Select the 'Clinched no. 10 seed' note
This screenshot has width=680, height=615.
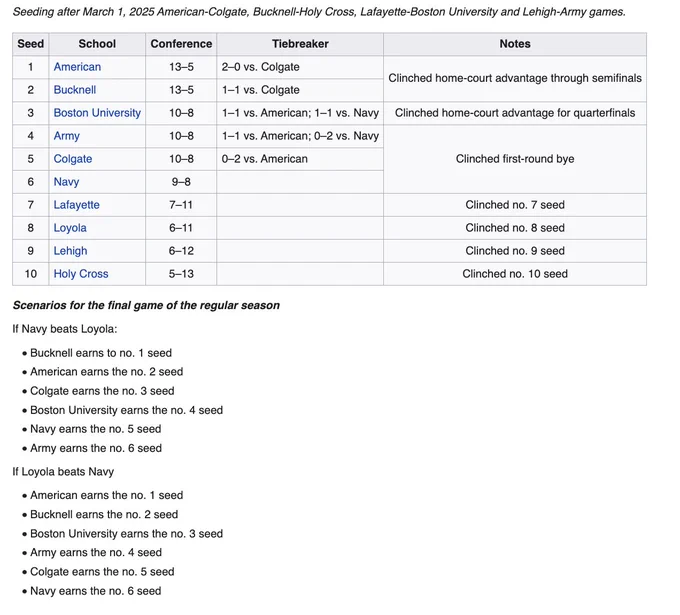pos(515,274)
